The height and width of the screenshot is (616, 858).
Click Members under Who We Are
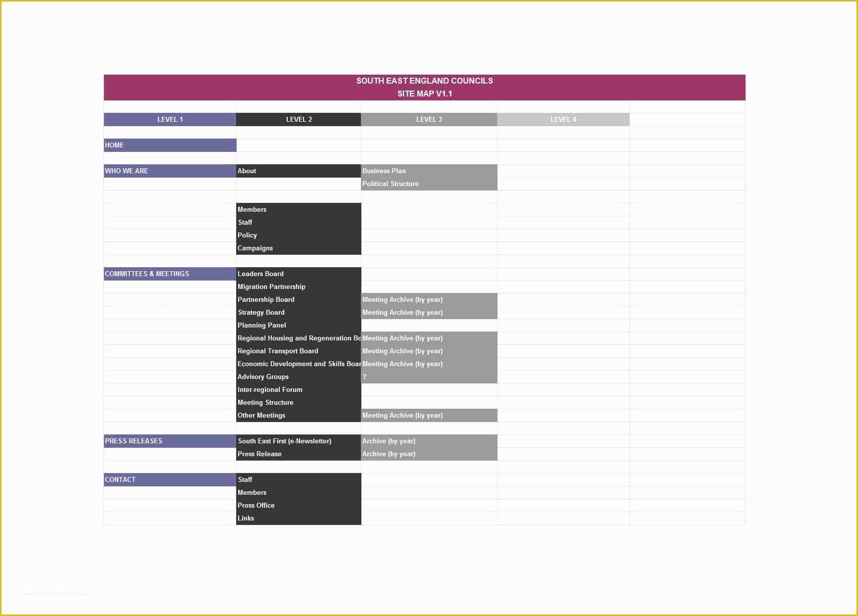(299, 209)
